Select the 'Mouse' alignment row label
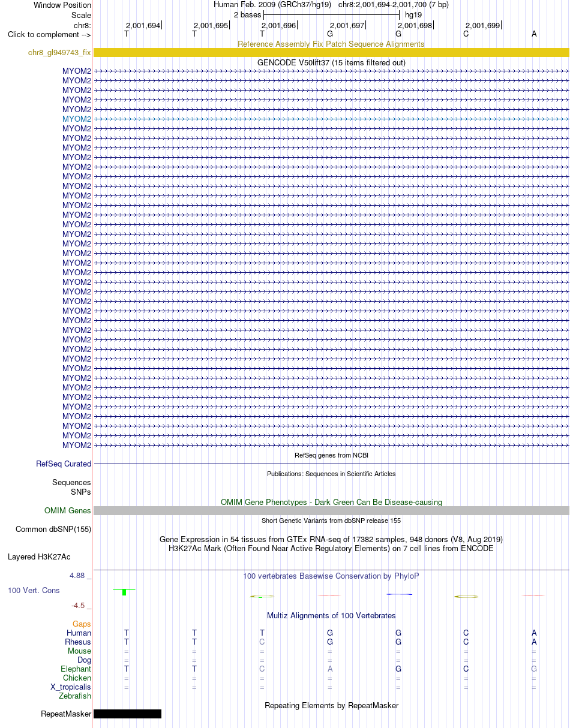 click(x=79, y=651)
